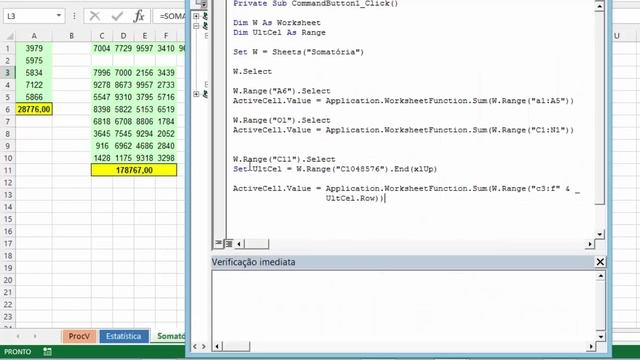Click the PRONTO status bar indicator

18,352
